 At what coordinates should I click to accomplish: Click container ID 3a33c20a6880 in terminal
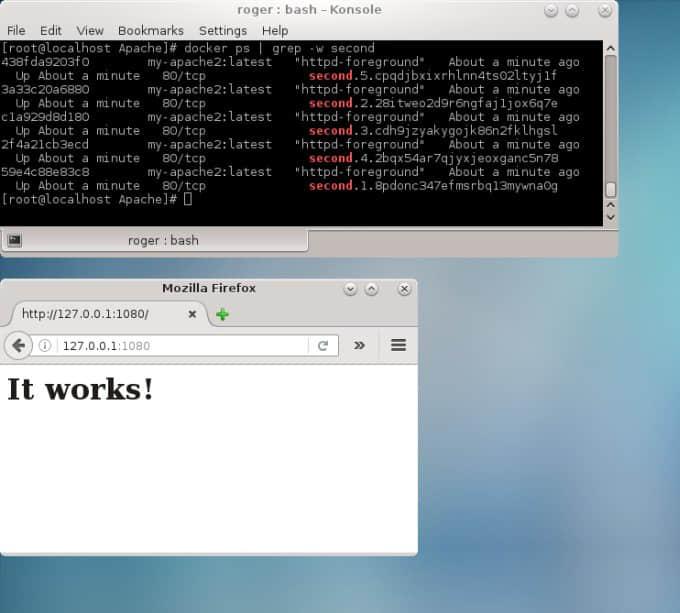(45, 90)
